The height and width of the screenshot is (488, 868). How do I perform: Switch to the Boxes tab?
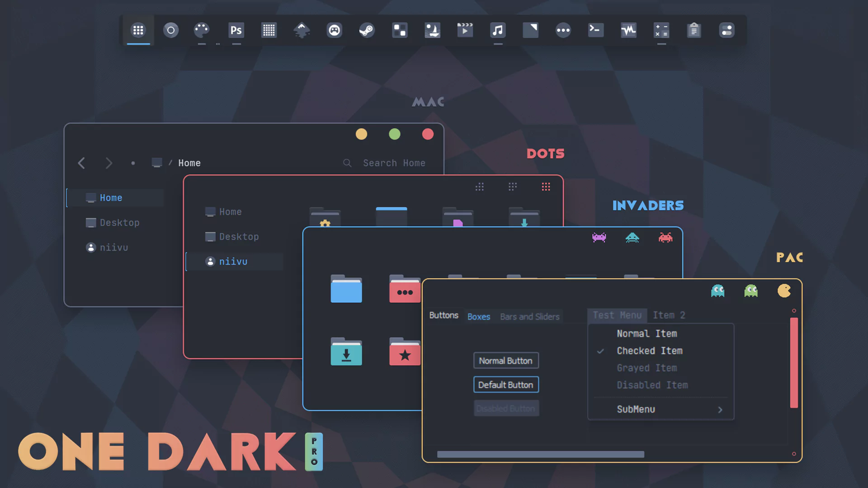coord(478,317)
